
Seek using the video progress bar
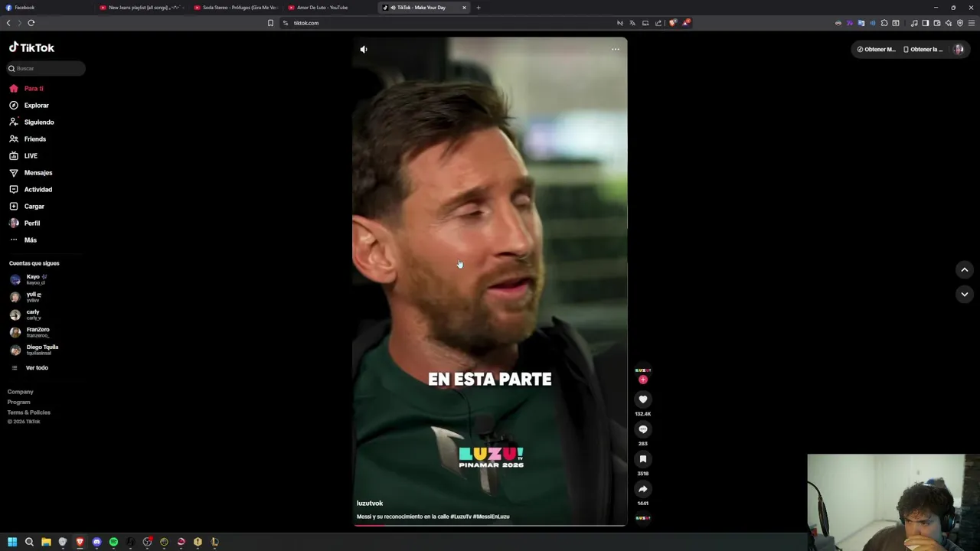490,525
